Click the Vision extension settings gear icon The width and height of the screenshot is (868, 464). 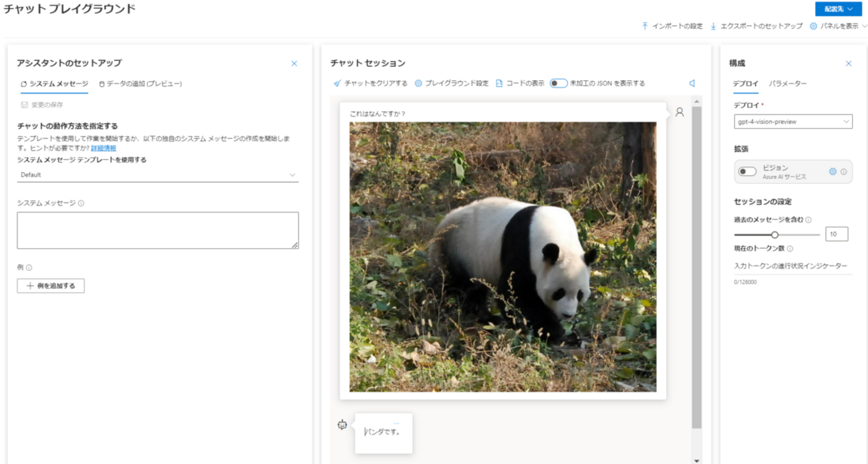pos(833,172)
